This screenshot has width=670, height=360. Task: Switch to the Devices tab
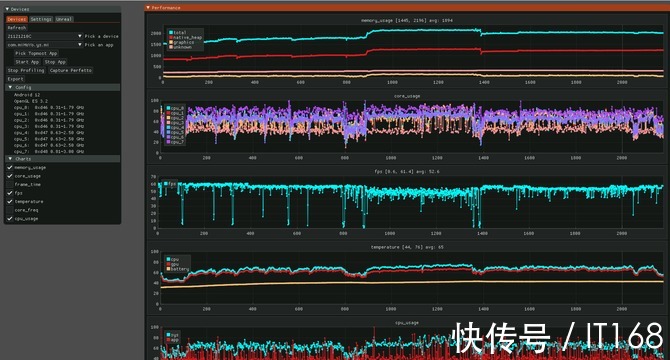coord(17,19)
